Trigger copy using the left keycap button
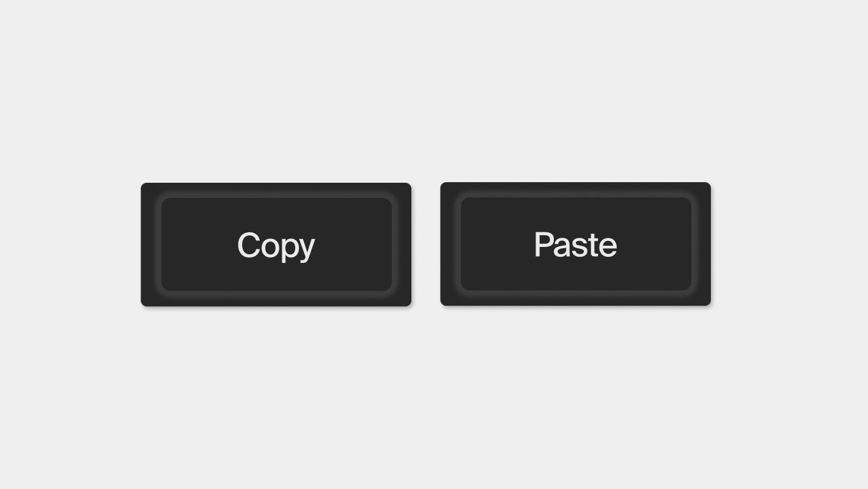Viewport: 868px width, 489px height. click(276, 244)
